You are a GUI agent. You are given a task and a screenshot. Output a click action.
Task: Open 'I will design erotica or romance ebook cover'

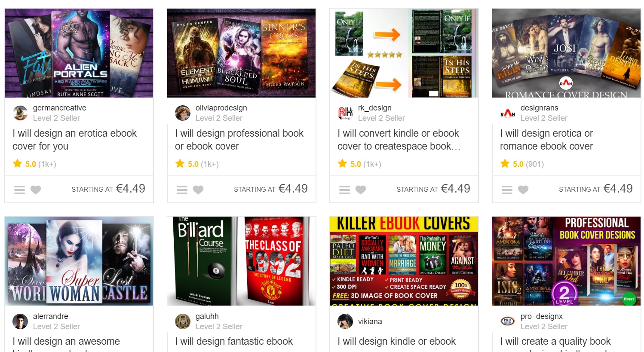[546, 140]
